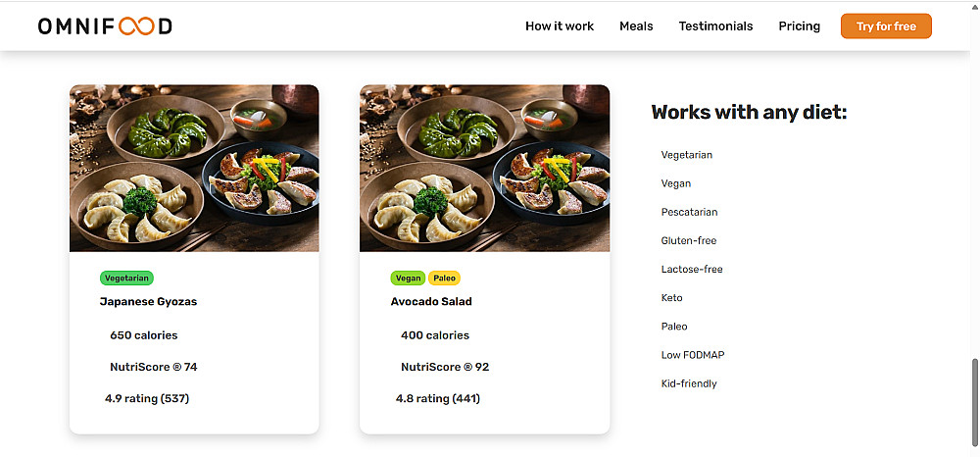The image size is (980, 457).
Task: Select Keto in the diet list
Action: click(x=672, y=297)
